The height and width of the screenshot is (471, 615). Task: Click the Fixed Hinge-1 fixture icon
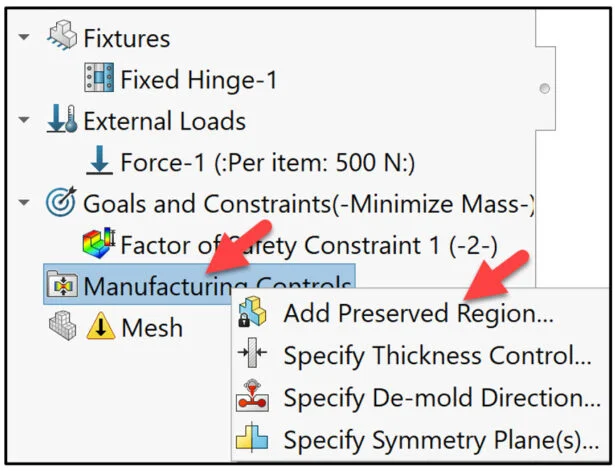(x=99, y=79)
